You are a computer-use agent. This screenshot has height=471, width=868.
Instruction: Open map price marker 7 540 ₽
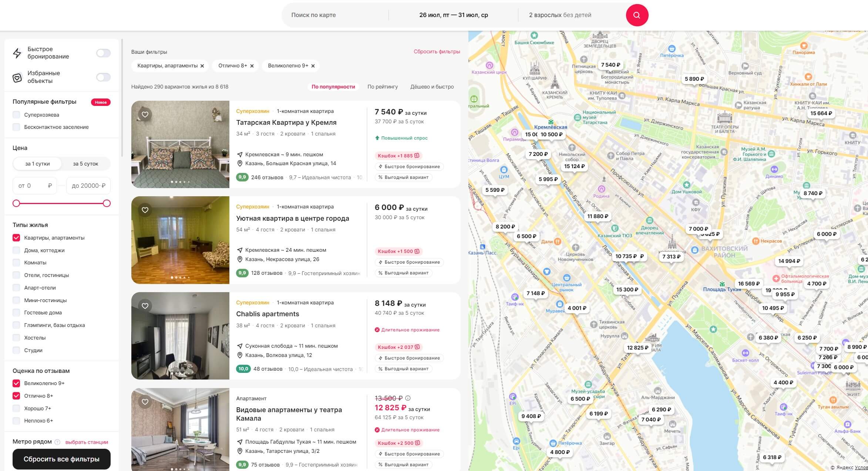(610, 65)
